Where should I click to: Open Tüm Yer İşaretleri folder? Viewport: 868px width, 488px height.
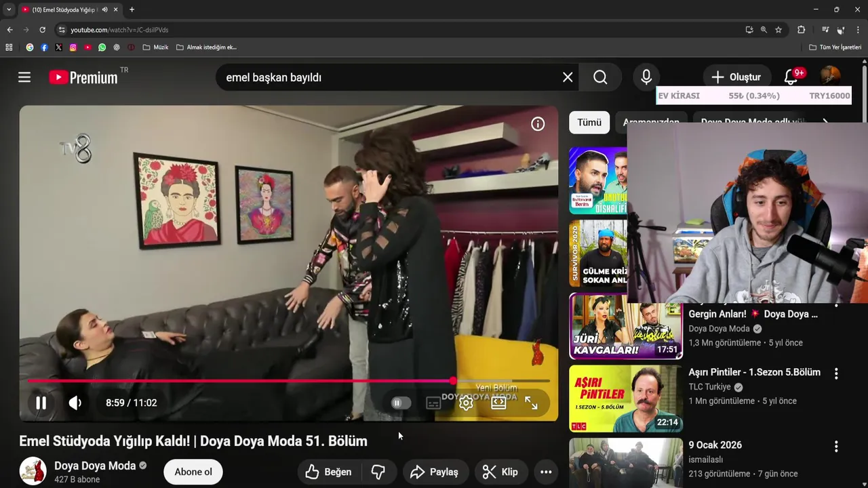[x=835, y=47]
